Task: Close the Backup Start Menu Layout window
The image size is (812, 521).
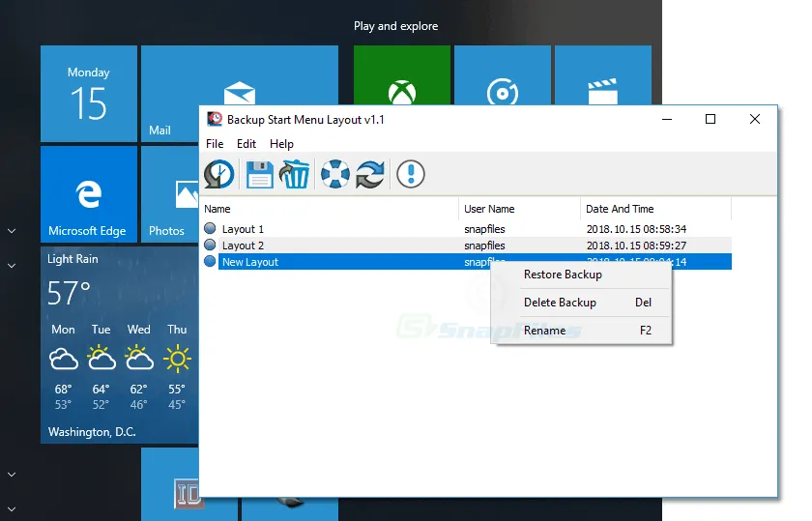Action: click(x=755, y=120)
